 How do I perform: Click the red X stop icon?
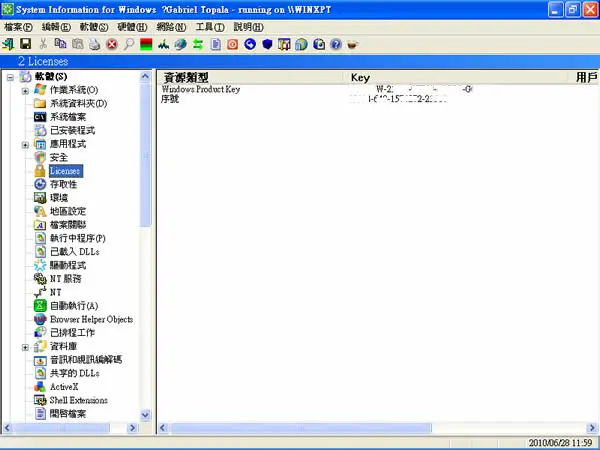112,44
